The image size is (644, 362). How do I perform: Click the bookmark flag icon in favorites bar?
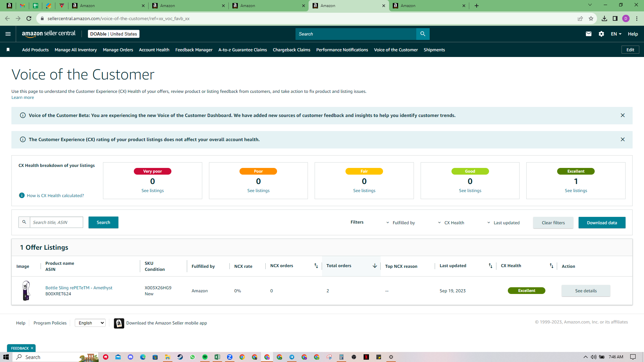tap(8, 50)
